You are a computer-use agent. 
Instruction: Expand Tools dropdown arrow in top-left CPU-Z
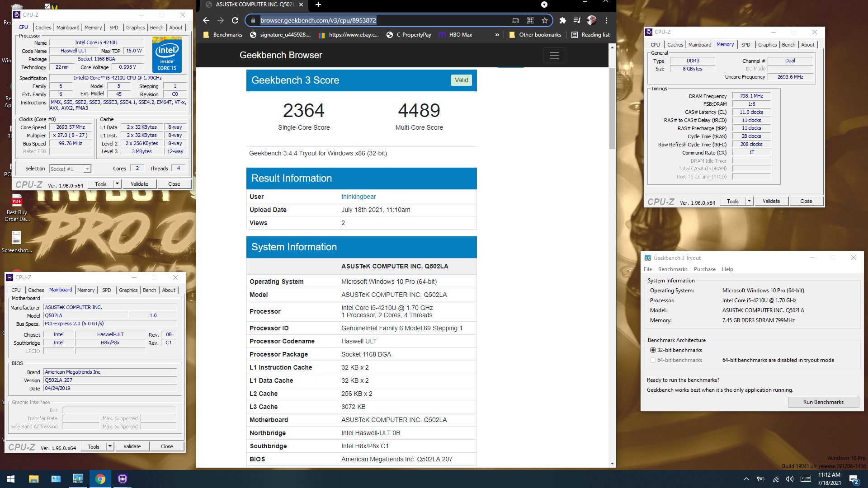tap(117, 184)
